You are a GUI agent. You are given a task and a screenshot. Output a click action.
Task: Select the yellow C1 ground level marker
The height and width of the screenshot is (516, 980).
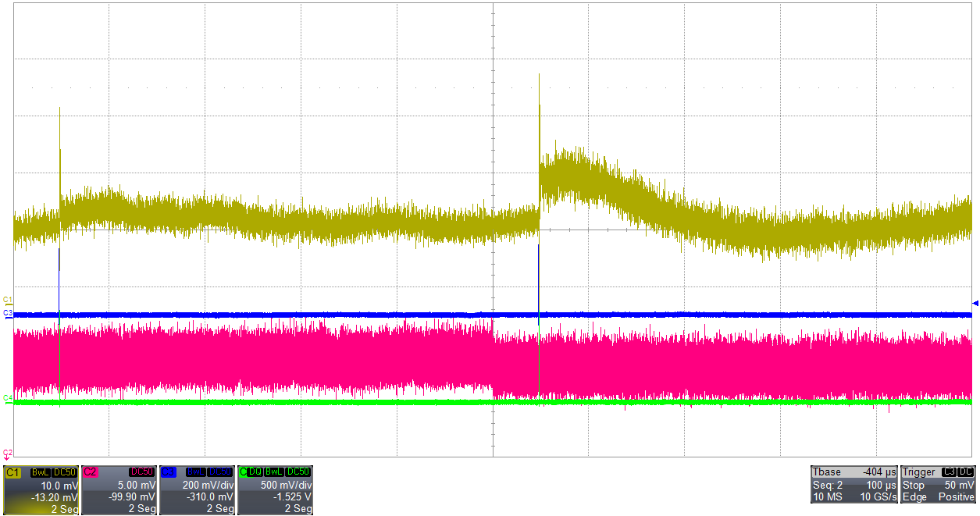[7, 300]
